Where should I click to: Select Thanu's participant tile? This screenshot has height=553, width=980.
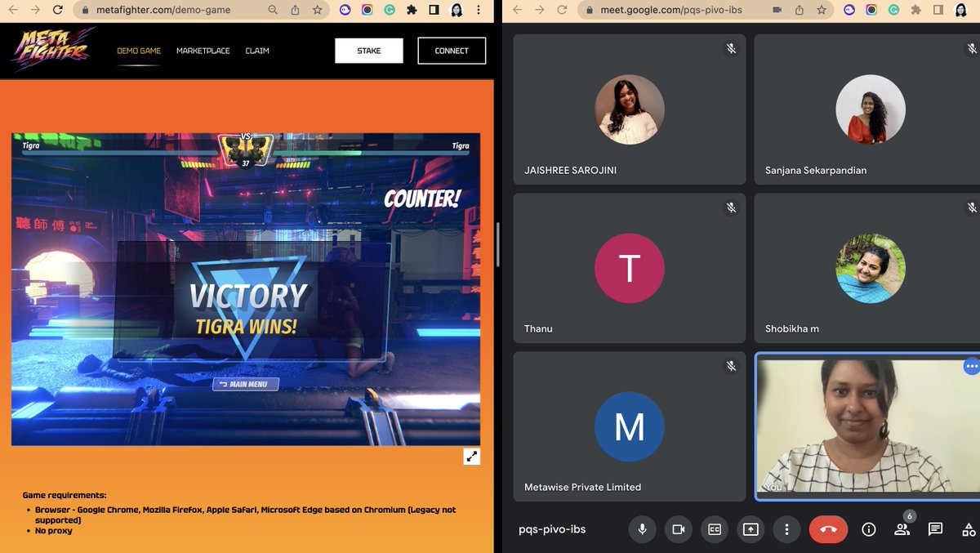tap(629, 268)
